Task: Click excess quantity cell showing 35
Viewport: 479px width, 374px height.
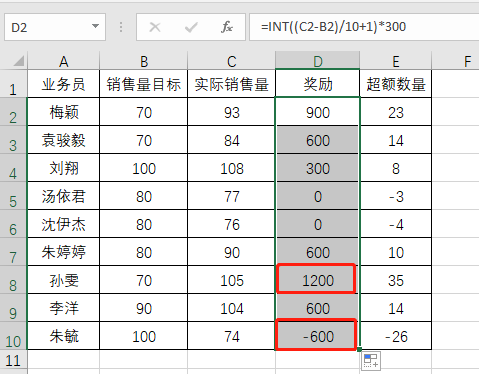Action: pyautogui.click(x=396, y=280)
